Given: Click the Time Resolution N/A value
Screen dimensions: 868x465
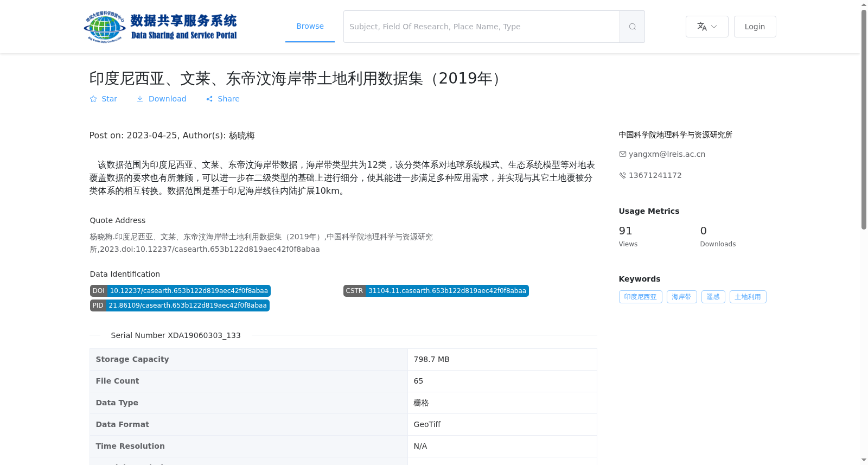Looking at the screenshot, I should (420, 446).
